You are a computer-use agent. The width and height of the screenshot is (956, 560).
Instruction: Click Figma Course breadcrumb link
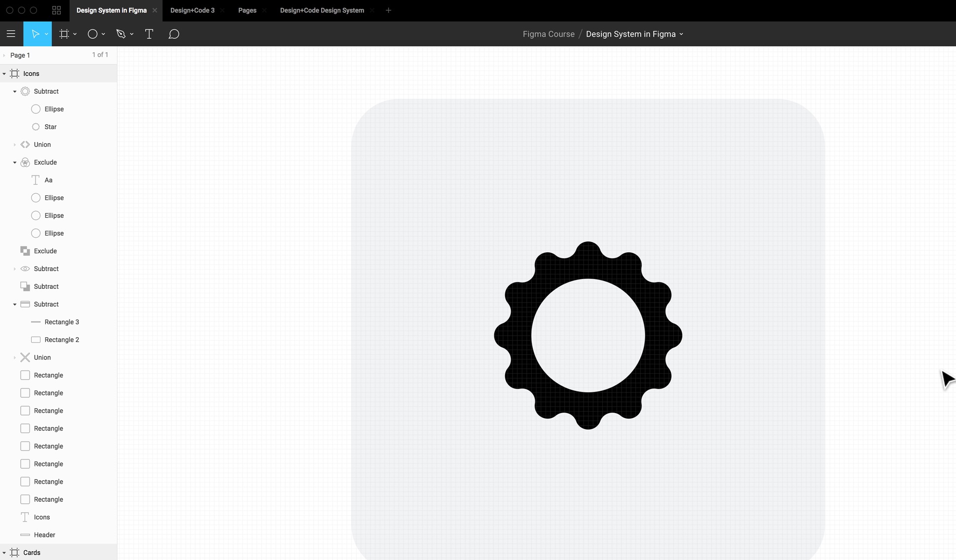(549, 34)
